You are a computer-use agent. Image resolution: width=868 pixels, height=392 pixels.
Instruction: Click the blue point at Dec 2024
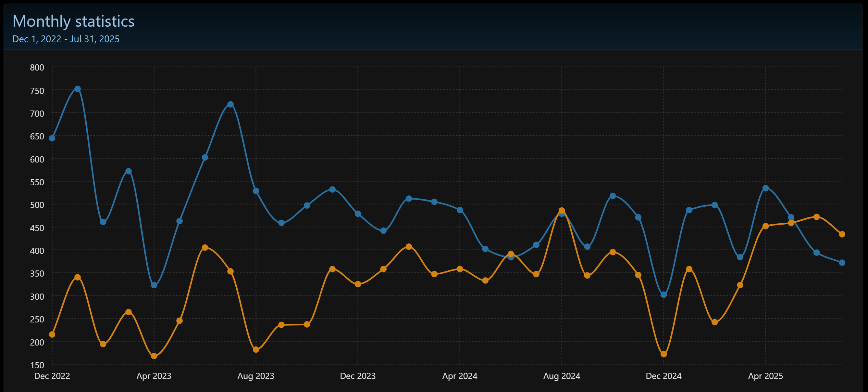[664, 294]
